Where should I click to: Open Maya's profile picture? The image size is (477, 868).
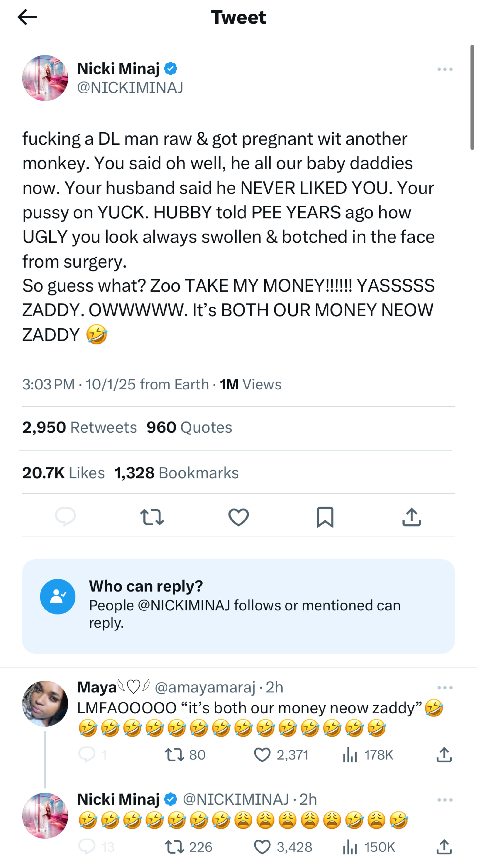point(45,704)
